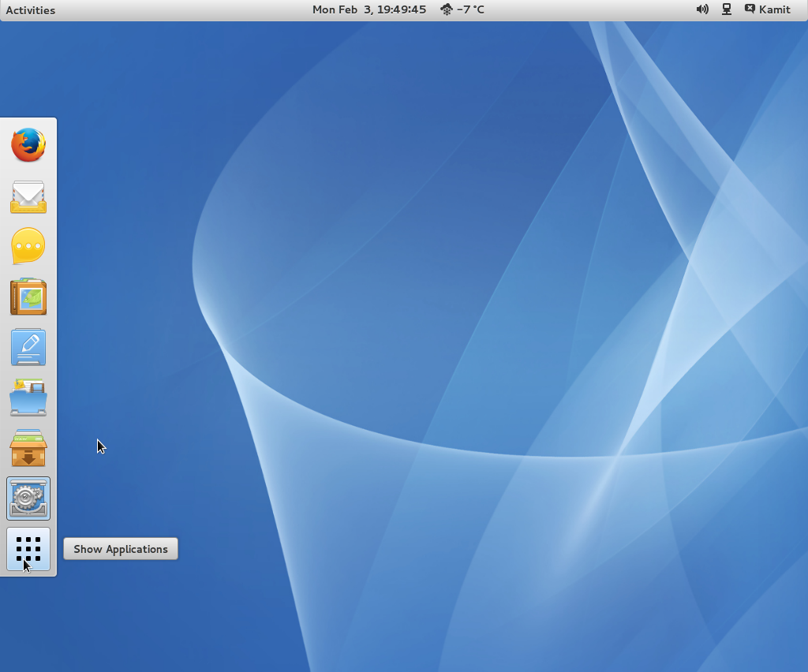This screenshot has width=808, height=672.
Task: Select the highlighted system tools entry
Action: (28, 498)
